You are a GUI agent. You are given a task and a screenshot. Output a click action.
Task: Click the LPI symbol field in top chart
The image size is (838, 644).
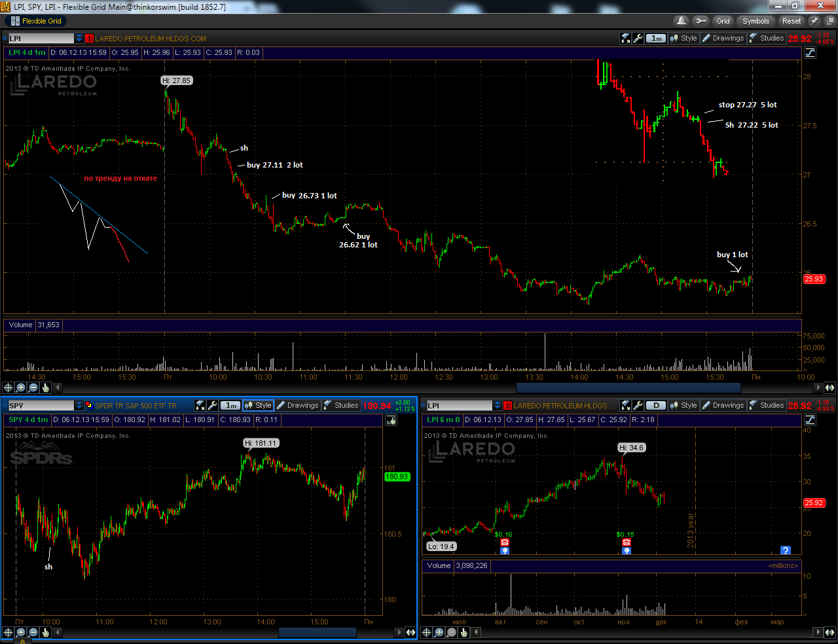(x=41, y=39)
